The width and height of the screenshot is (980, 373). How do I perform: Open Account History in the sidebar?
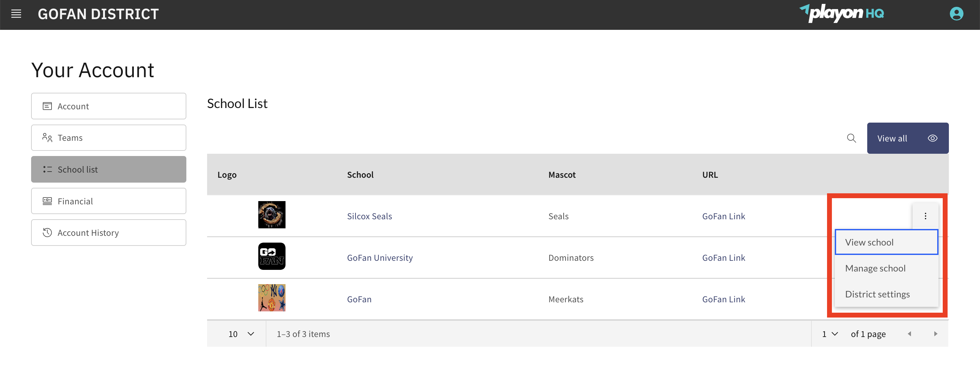click(x=109, y=233)
